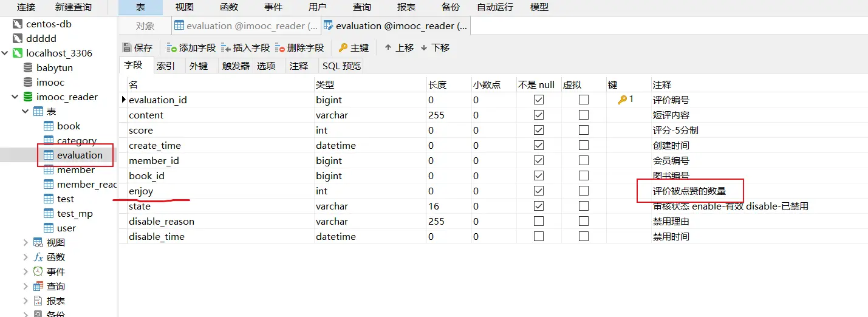Select the ddddd connection icon
Screen dimensions: 868x317
tap(18, 38)
